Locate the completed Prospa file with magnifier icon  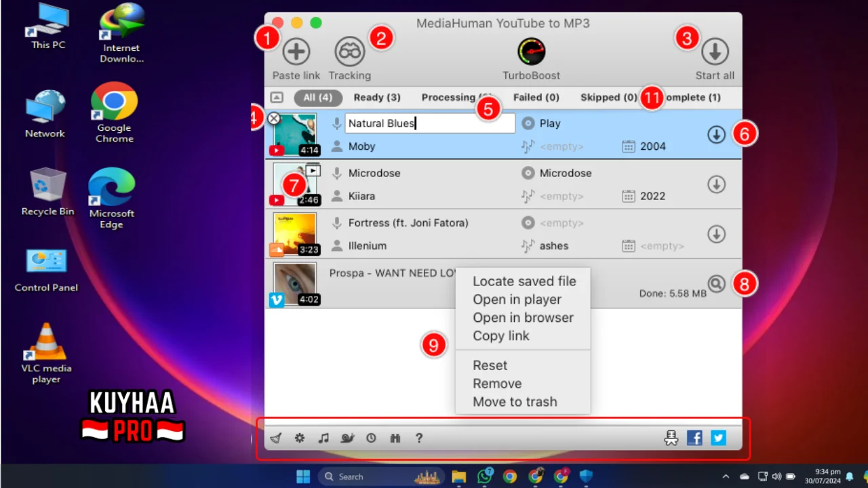[x=716, y=283]
